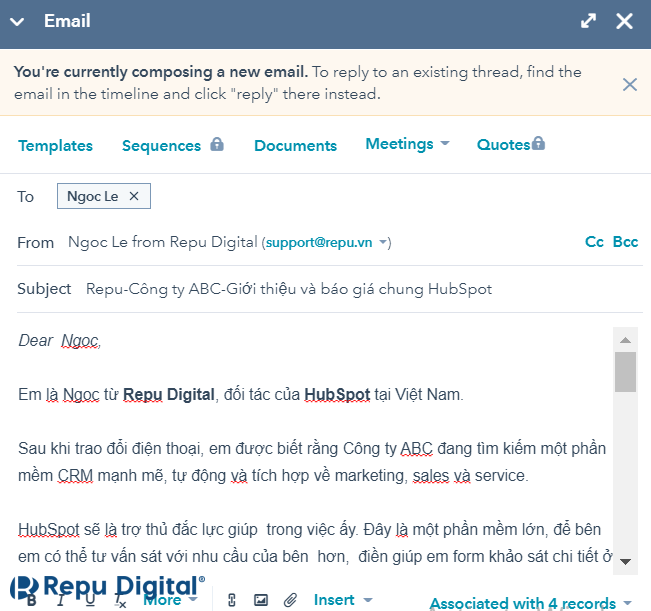Toggle italic formatting
The width and height of the screenshot is (651, 611).
pos(61,600)
